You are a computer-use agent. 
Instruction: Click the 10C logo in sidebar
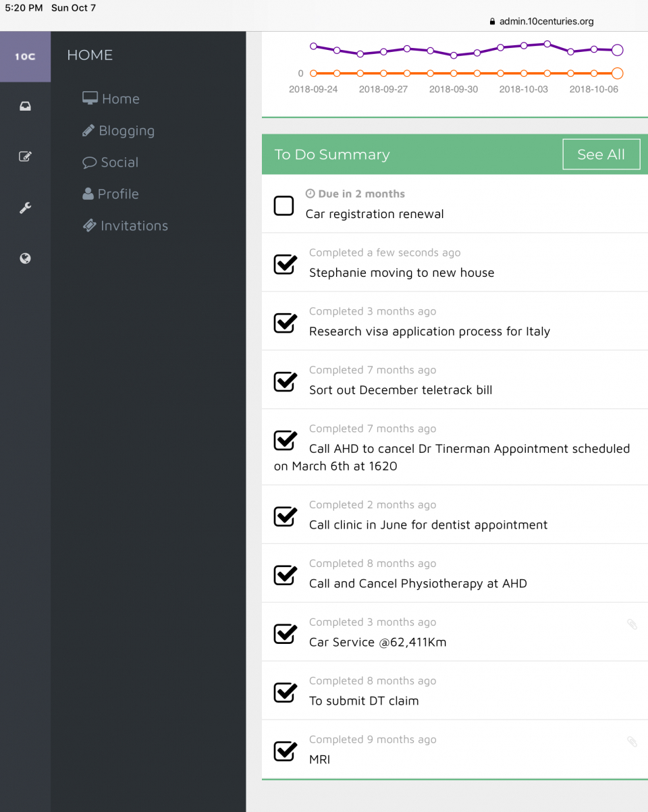tap(25, 57)
